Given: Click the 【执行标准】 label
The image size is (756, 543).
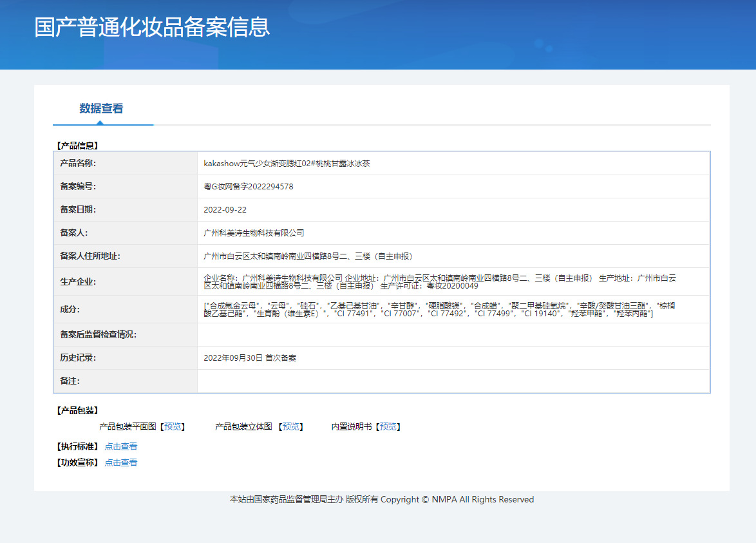Looking at the screenshot, I should coord(78,446).
